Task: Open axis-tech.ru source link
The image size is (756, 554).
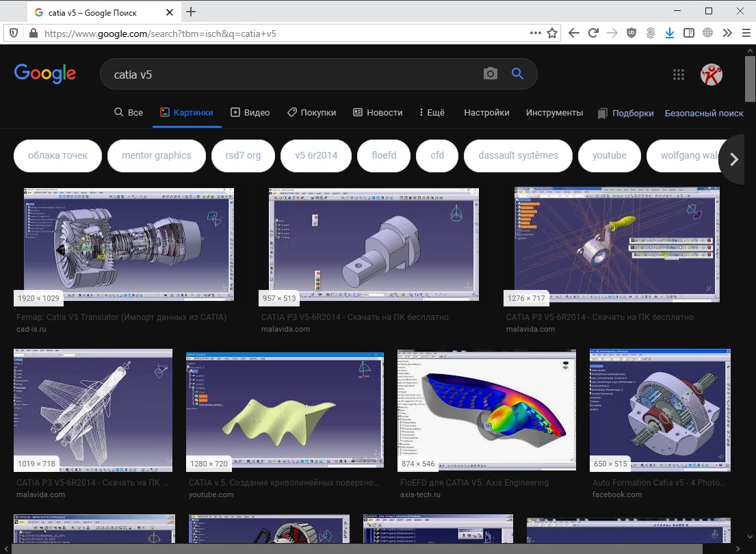Action: (421, 494)
